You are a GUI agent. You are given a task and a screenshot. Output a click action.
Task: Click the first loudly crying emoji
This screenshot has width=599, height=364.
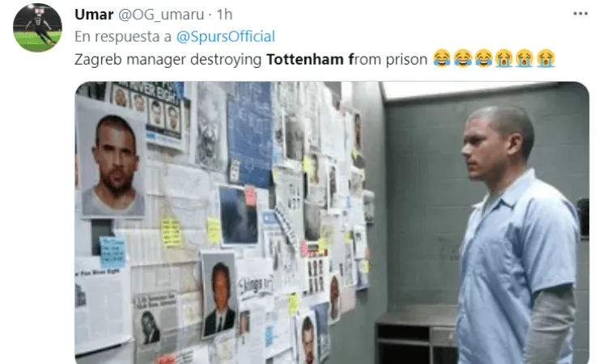(504, 59)
